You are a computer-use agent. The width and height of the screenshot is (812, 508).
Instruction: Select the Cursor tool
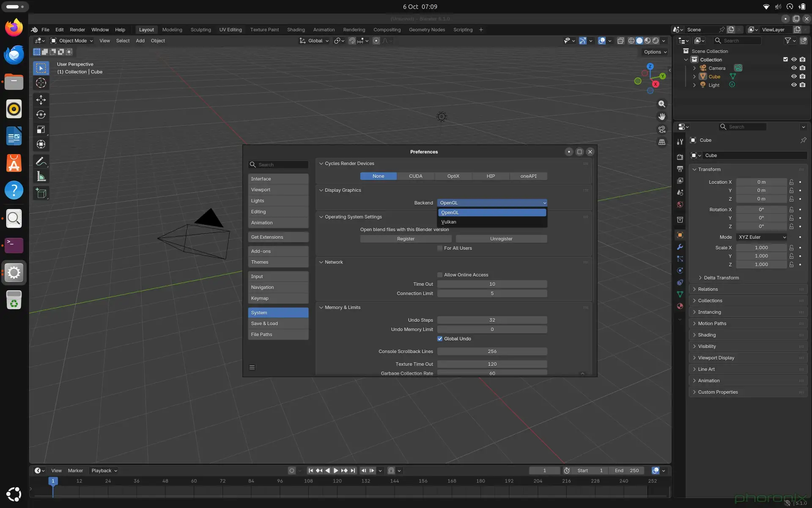41,83
